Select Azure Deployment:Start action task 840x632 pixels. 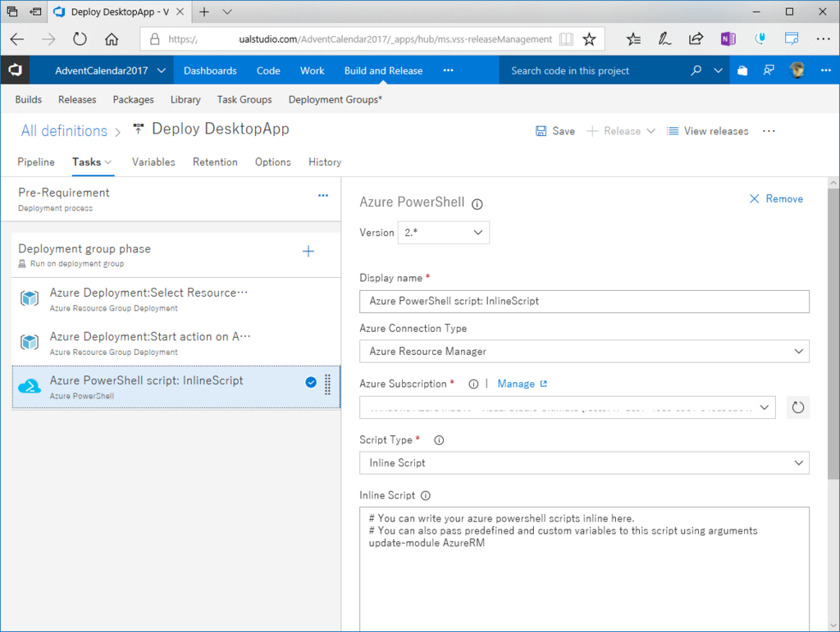click(x=176, y=343)
